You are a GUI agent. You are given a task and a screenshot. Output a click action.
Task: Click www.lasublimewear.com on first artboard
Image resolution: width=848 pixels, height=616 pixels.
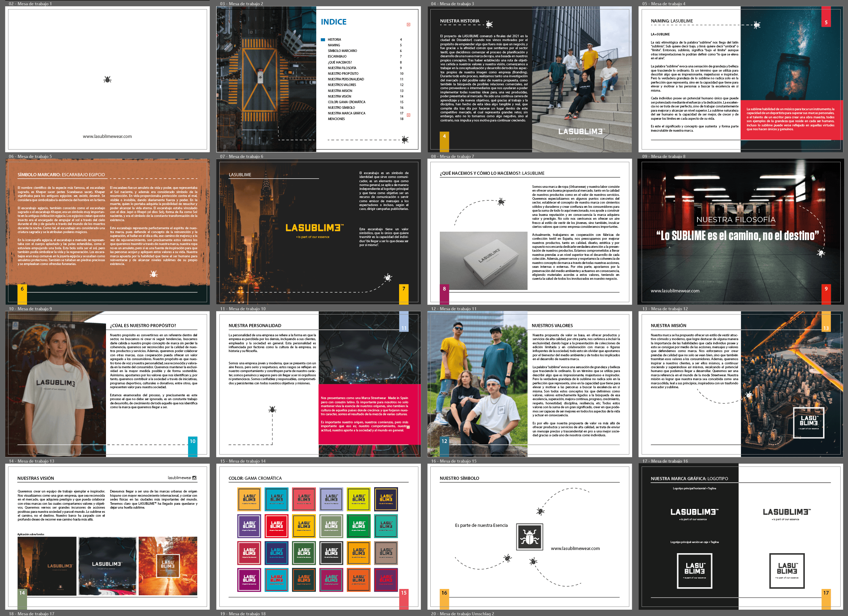[x=107, y=137]
